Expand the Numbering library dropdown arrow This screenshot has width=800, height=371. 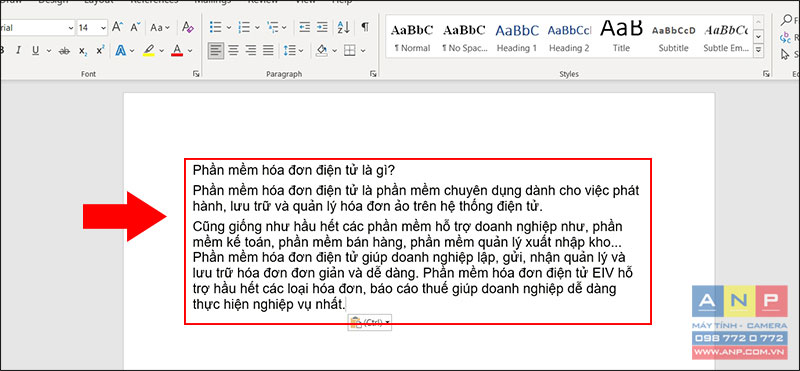click(x=257, y=28)
